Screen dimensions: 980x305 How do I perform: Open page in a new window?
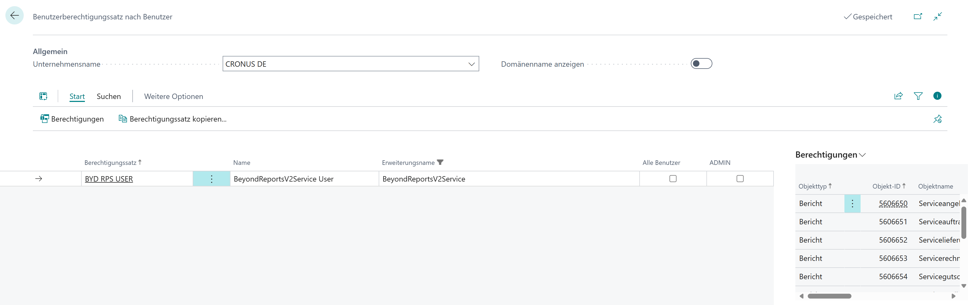click(918, 17)
